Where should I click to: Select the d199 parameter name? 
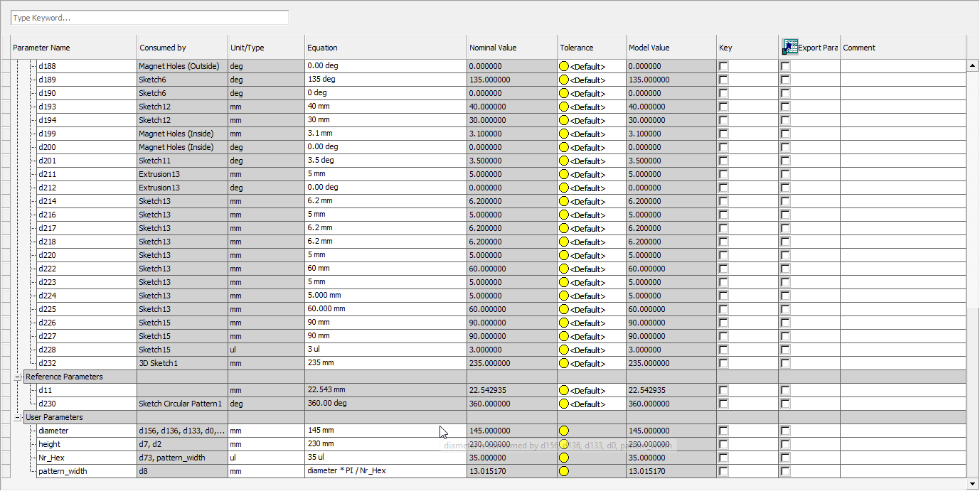[48, 134]
